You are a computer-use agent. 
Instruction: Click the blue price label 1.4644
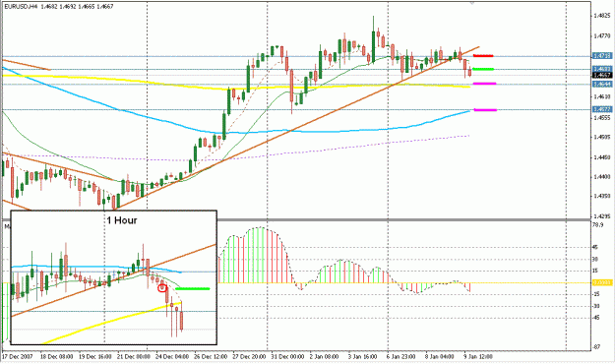(x=602, y=85)
